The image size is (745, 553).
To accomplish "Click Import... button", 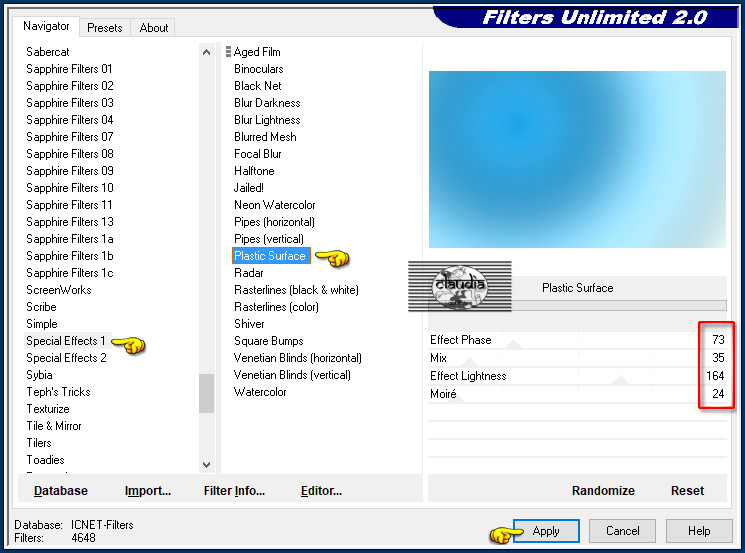I will coord(148,490).
